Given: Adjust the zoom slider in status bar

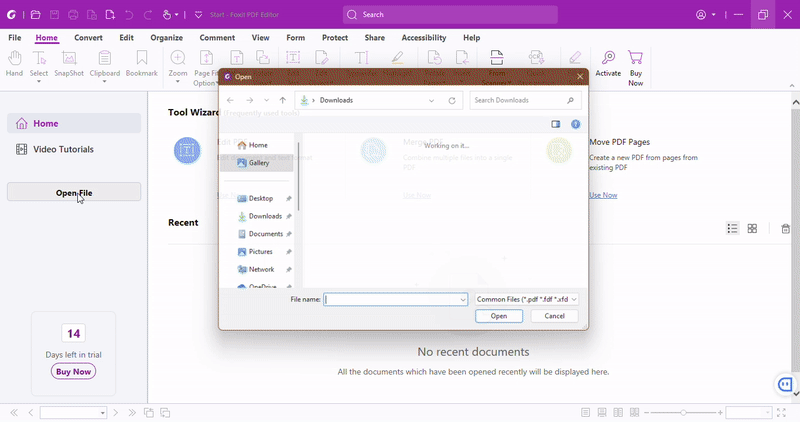Looking at the screenshot, I should pos(683,412).
